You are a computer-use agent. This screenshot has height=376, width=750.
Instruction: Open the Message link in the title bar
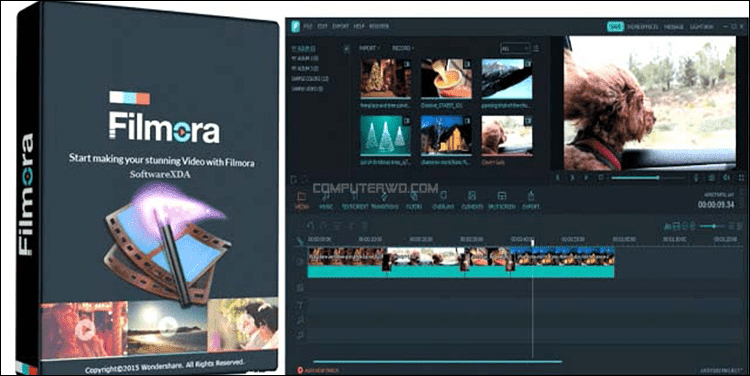(x=674, y=27)
